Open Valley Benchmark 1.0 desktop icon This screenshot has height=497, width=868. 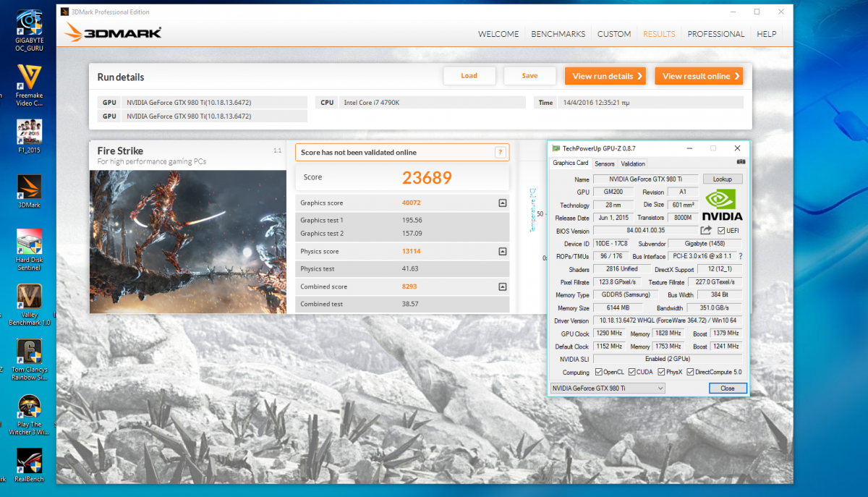click(x=30, y=305)
